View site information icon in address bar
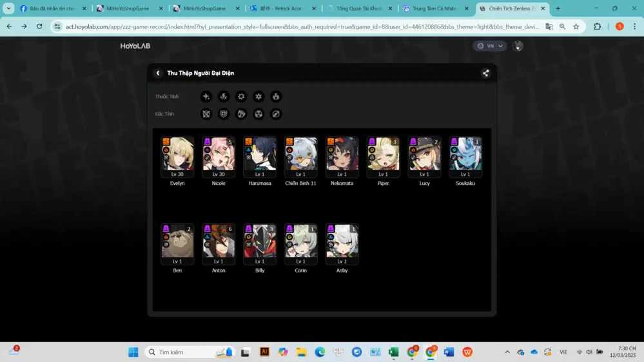 (x=57, y=26)
